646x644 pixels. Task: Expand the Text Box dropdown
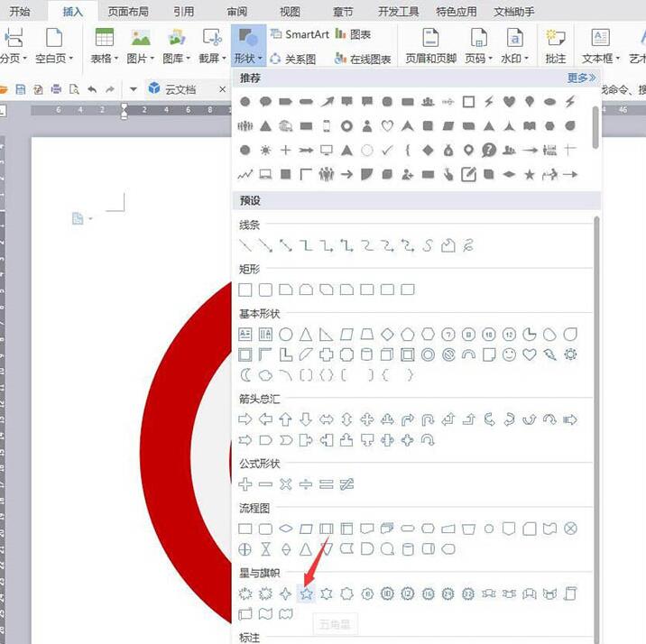(x=600, y=45)
